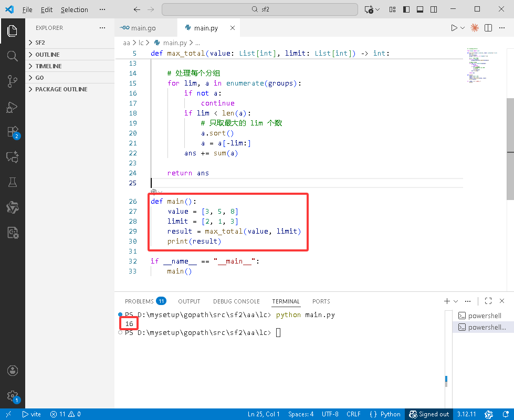Switch to the OUTPUT panel tab

point(189,301)
